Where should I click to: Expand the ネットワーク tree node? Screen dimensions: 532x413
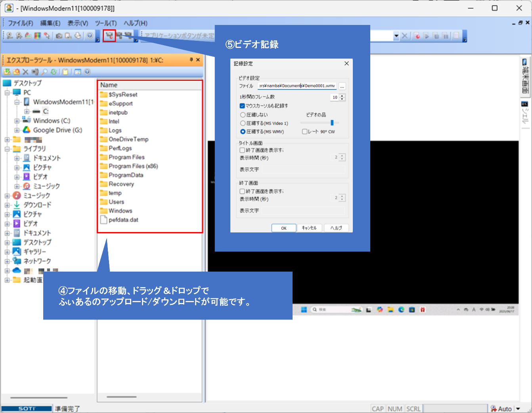point(7,261)
